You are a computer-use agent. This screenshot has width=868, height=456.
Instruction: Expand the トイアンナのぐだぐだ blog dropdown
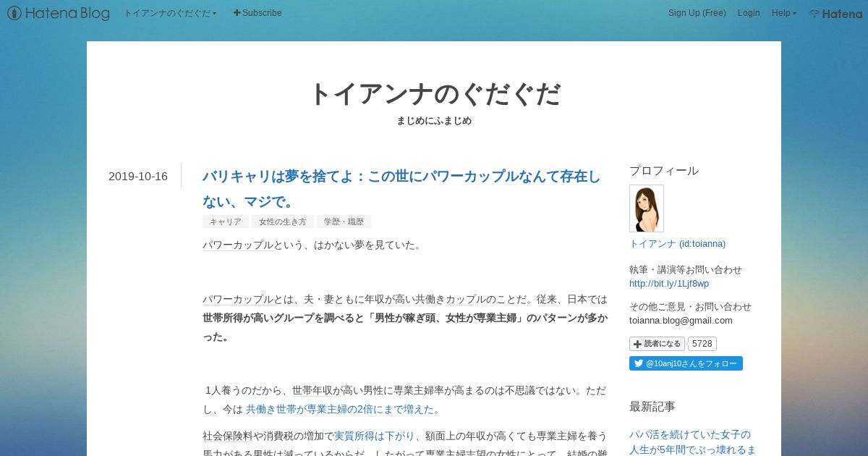coord(170,13)
